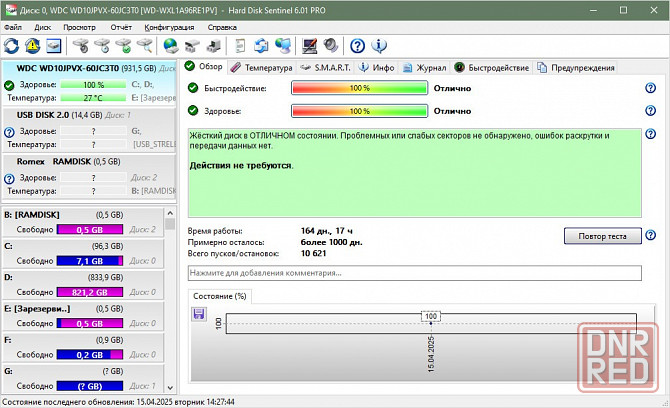Select partition G: (? GB)
Viewport: 670px width, 408px height.
(83, 378)
